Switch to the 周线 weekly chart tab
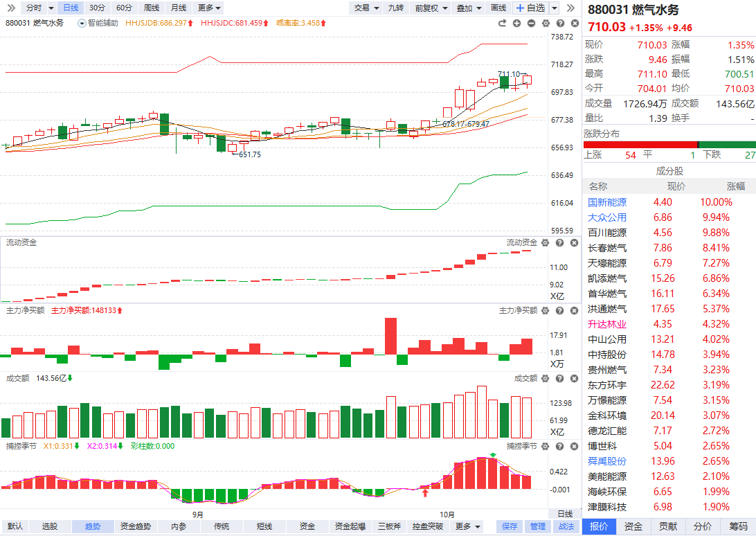The height and width of the screenshot is (536, 756). (151, 8)
